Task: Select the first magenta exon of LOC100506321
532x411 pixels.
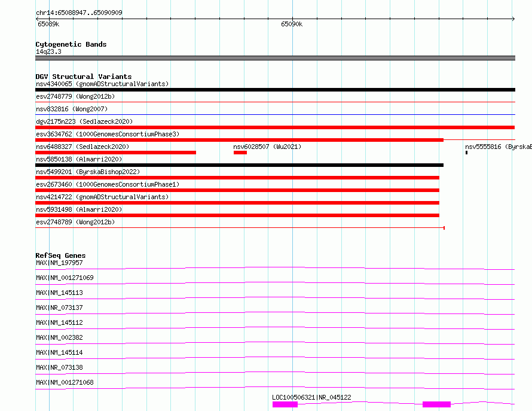Action: [x=285, y=404]
